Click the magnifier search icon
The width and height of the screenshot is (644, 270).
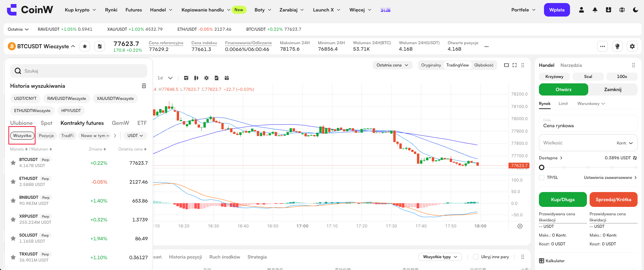pos(18,71)
